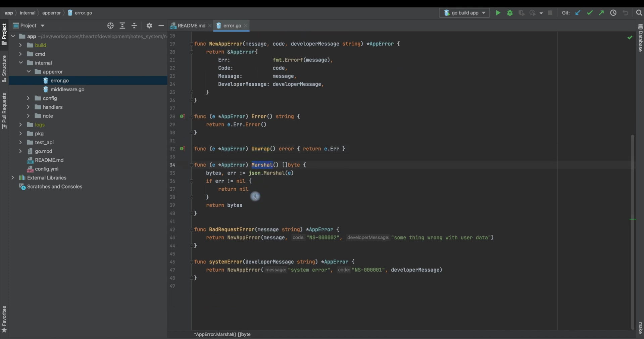Expand the handlers folder

tap(28, 107)
